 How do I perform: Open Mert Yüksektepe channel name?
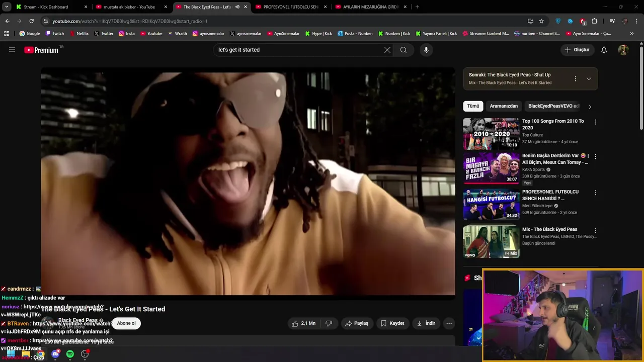[538, 206]
